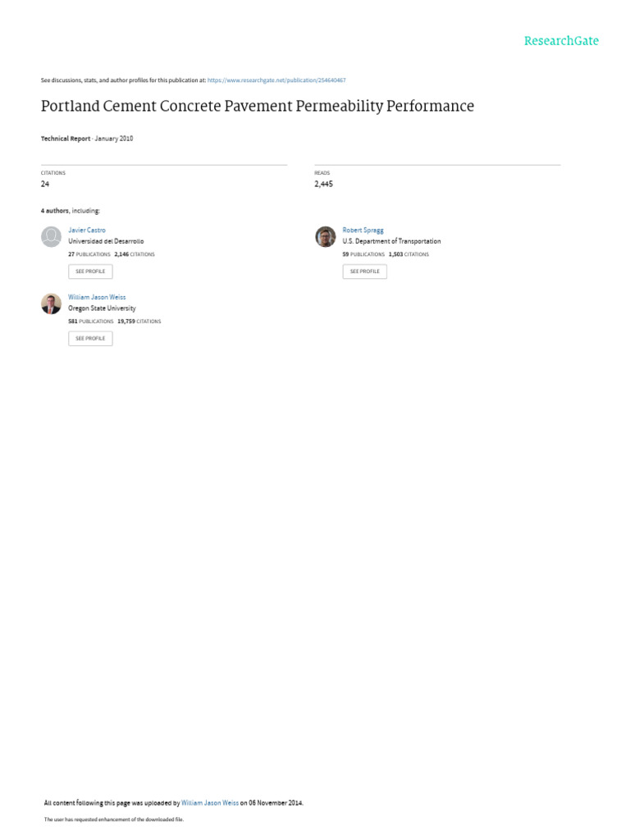
Task: Click the 4 authors heading
Action: (x=56, y=211)
